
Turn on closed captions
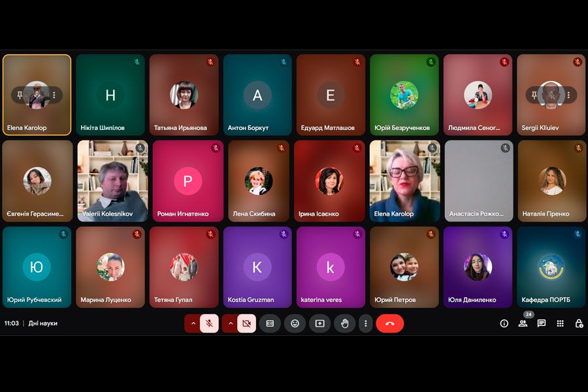[270, 323]
